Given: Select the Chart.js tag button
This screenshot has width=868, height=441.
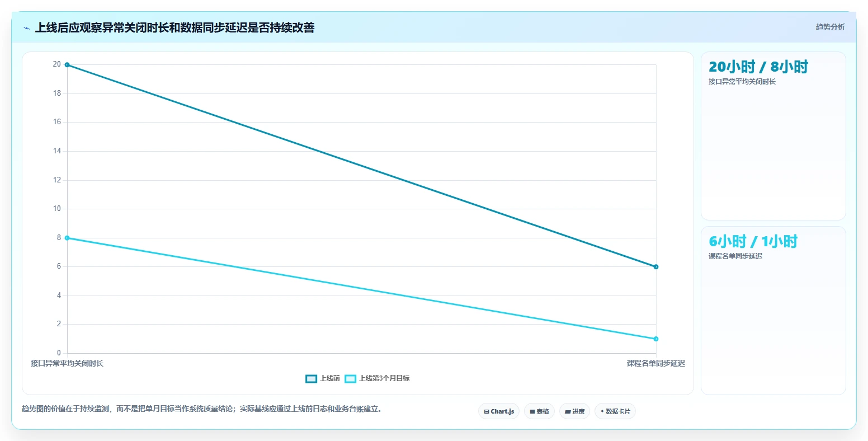Looking at the screenshot, I should tap(499, 411).
